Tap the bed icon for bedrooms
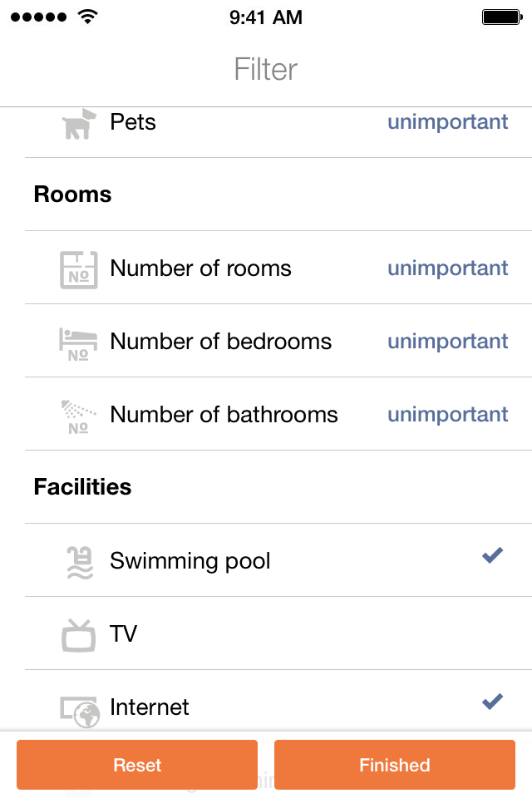Screen dimensions: 532x798 [78, 344]
